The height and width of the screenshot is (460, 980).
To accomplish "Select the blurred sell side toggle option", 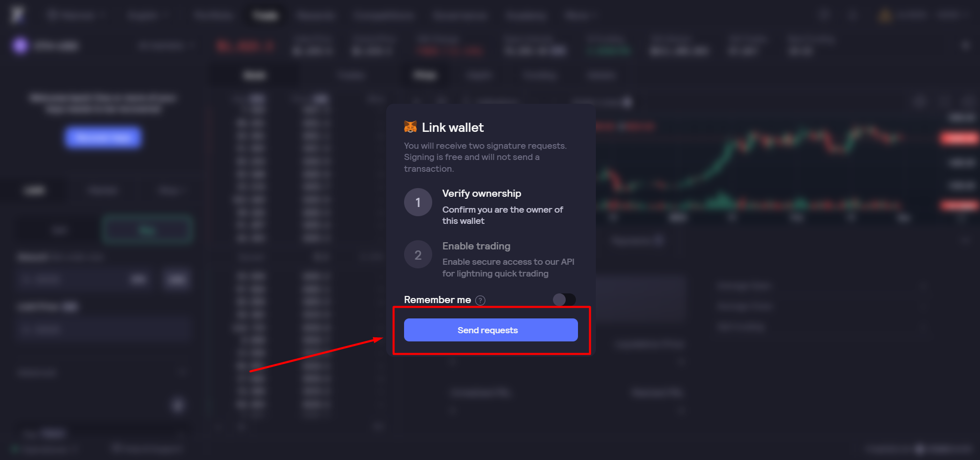I will [59, 231].
